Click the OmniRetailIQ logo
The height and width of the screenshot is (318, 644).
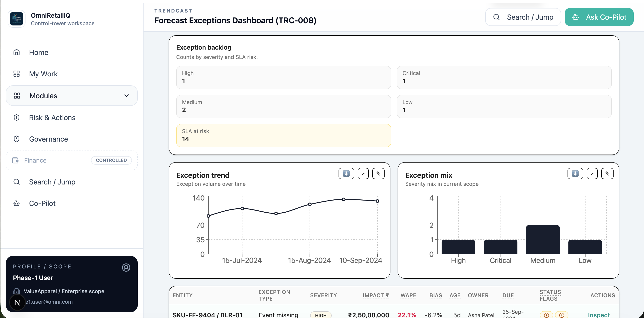[x=17, y=19]
